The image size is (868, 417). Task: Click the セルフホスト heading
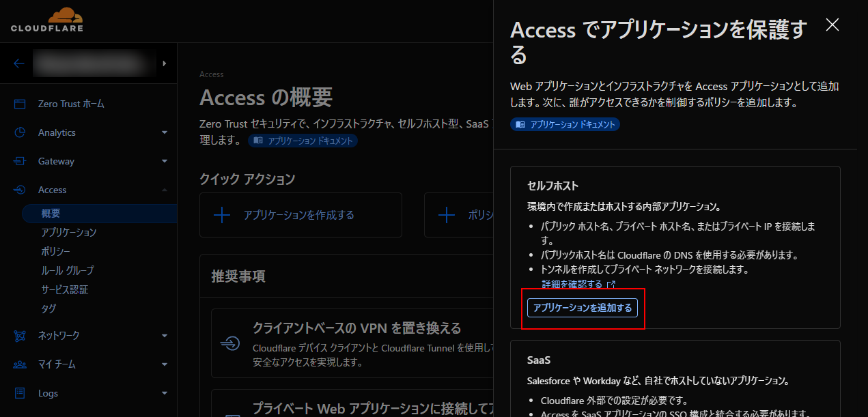553,186
